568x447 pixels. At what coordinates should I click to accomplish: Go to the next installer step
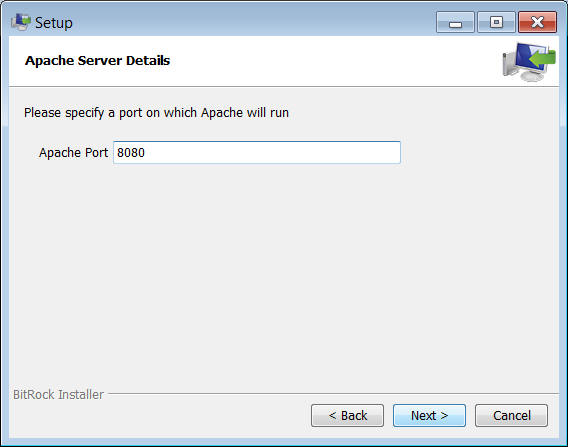pyautogui.click(x=429, y=415)
